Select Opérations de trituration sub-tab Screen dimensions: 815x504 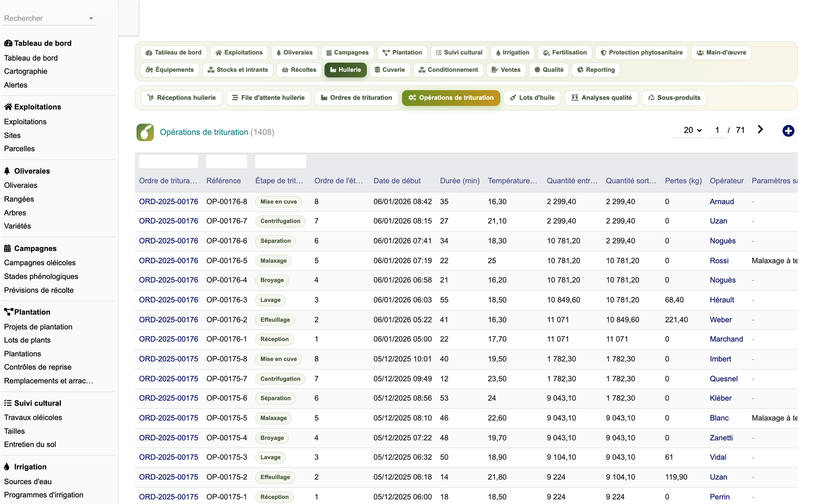click(x=451, y=98)
